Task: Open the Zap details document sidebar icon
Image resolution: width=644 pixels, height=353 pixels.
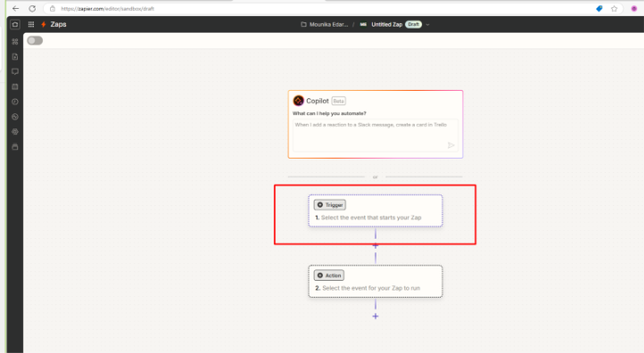Action: [15, 57]
